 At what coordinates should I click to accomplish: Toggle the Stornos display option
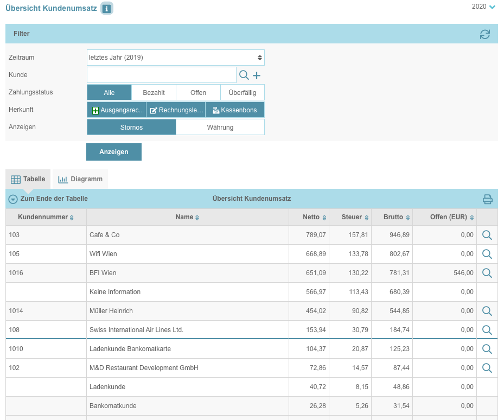tap(131, 128)
